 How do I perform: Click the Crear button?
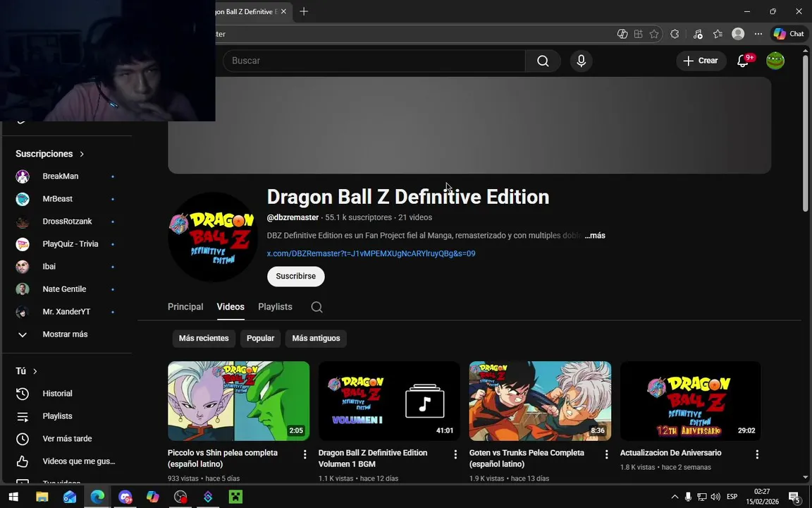click(x=701, y=61)
